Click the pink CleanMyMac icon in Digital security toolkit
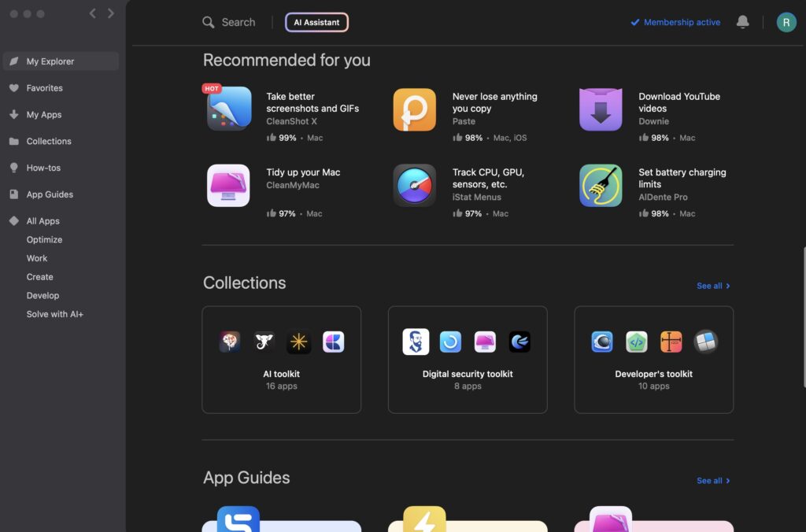Viewport: 806px width, 532px height. (485, 342)
